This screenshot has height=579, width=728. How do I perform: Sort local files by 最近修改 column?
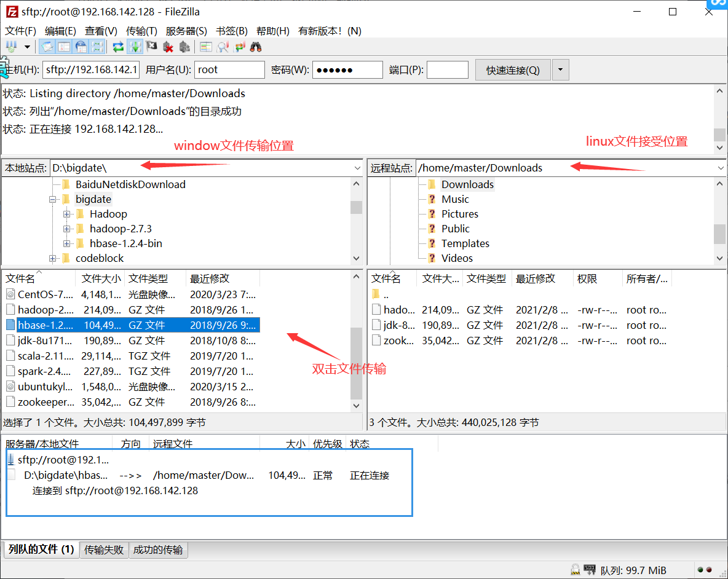tap(223, 279)
